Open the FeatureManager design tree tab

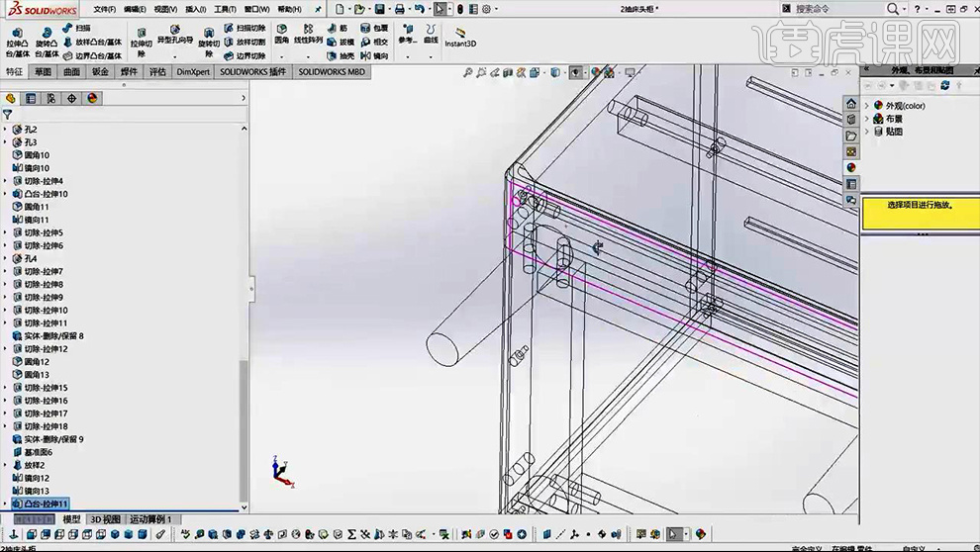coord(10,98)
